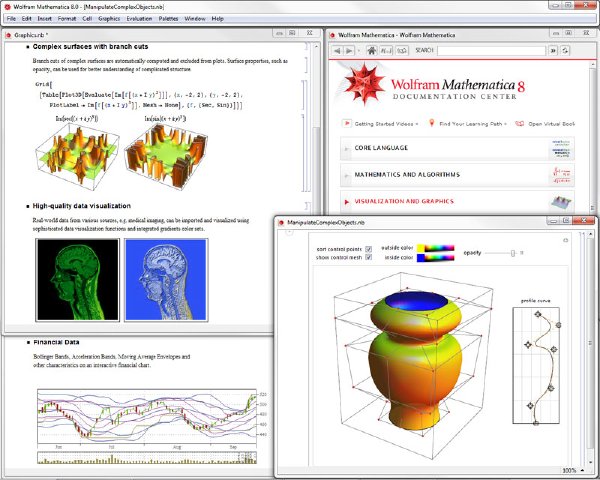Click the yellow outside color swatch
The width and height of the screenshot is (600, 480).
[420, 248]
